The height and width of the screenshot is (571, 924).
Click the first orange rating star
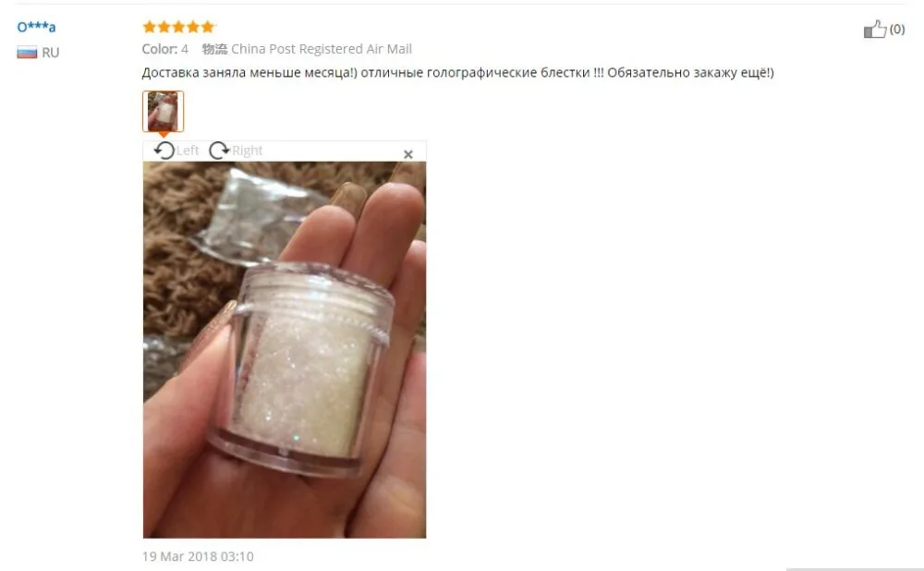pyautogui.click(x=150, y=27)
